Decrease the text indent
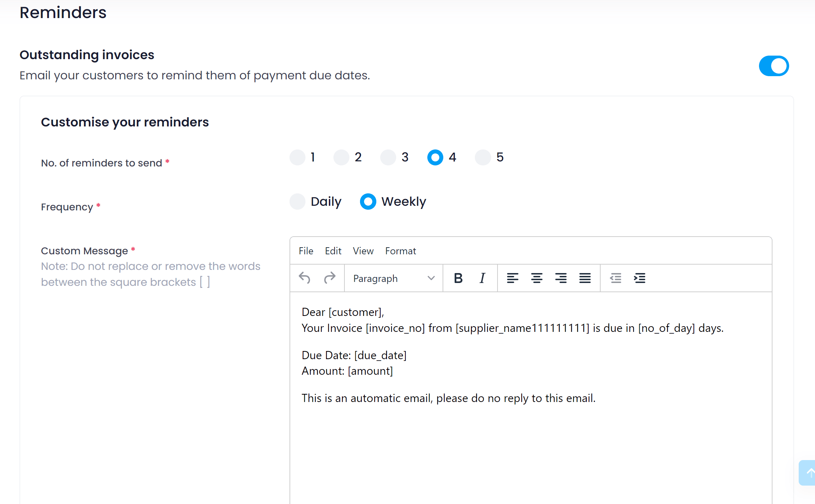This screenshot has width=815, height=504. [x=616, y=278]
